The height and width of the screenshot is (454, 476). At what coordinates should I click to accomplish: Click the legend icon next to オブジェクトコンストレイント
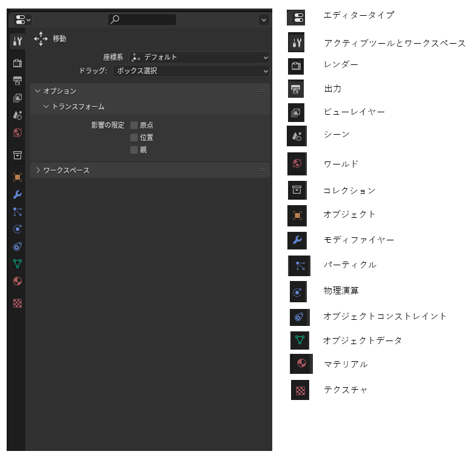(300, 317)
